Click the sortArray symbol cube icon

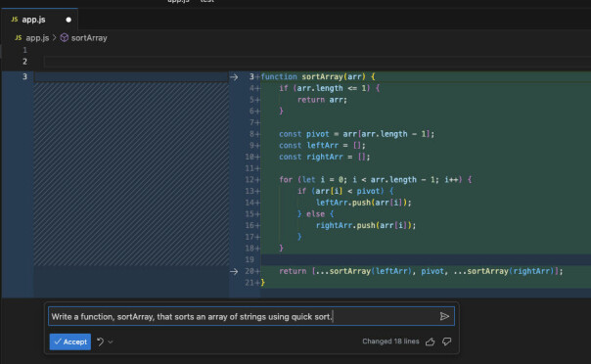pyautogui.click(x=65, y=38)
